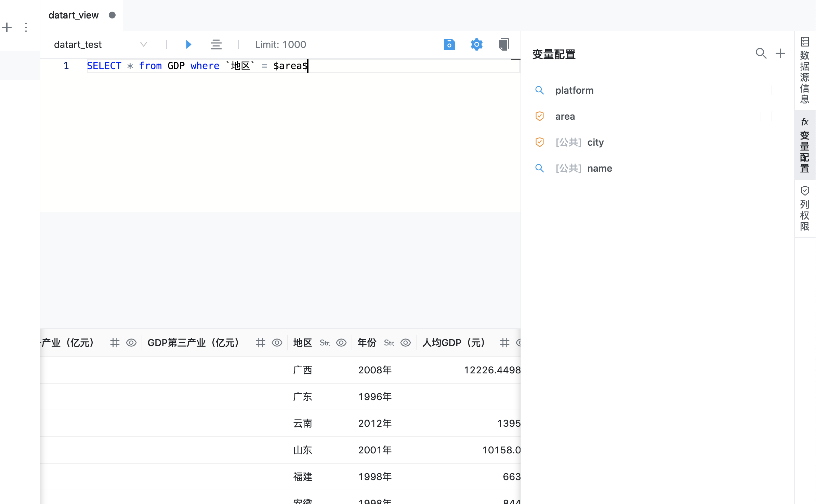Click the 2008年 cell

(x=375, y=370)
